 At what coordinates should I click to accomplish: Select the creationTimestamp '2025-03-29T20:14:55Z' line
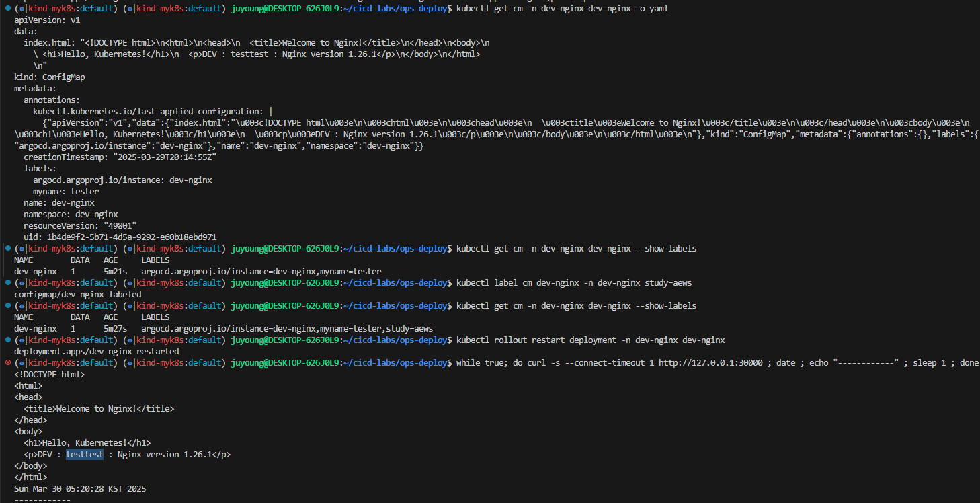[120, 157]
